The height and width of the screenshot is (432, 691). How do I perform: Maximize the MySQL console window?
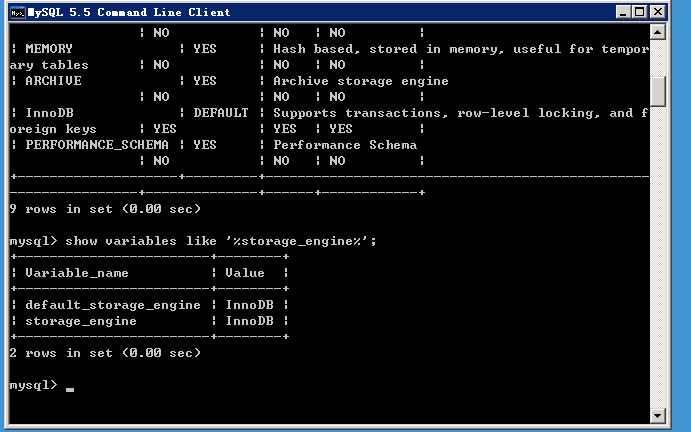[640, 12]
